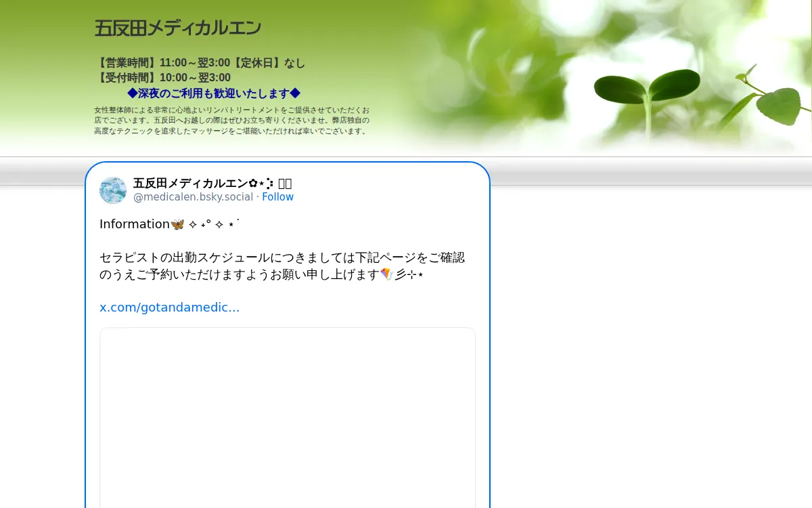The image size is (812, 508).
Task: Click the empty embedded preview card
Action: 288,417
